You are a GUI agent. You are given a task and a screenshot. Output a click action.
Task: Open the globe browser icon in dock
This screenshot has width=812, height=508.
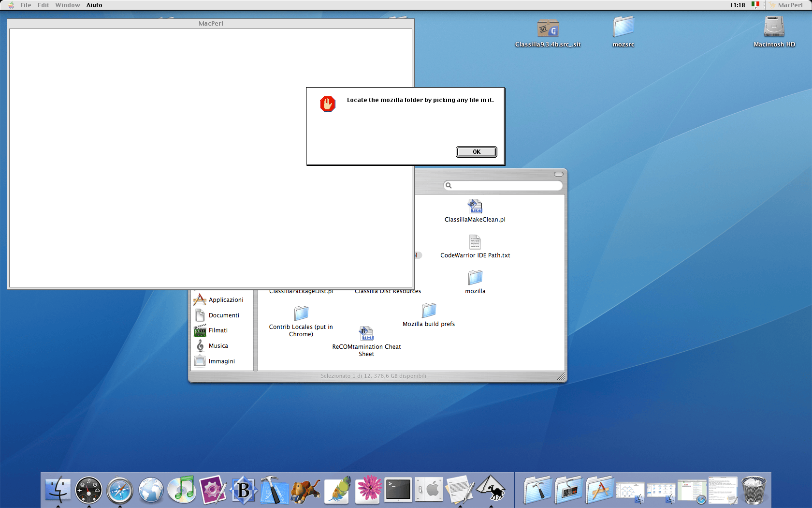pos(151,490)
